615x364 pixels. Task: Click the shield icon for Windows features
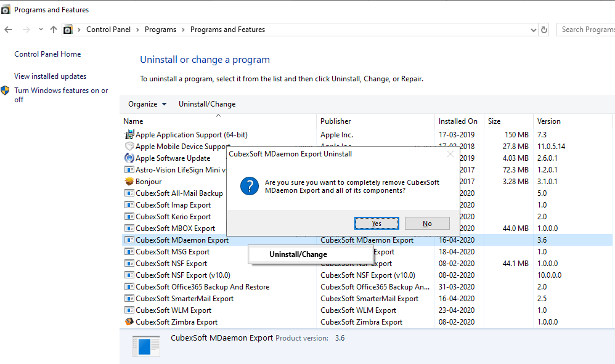tap(5, 91)
